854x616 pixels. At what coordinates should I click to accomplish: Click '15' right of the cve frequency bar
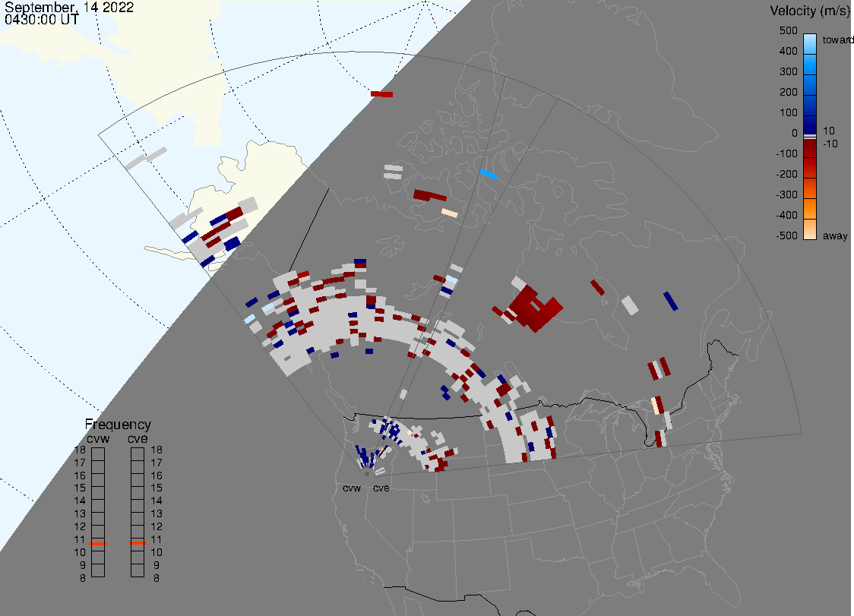(x=157, y=488)
